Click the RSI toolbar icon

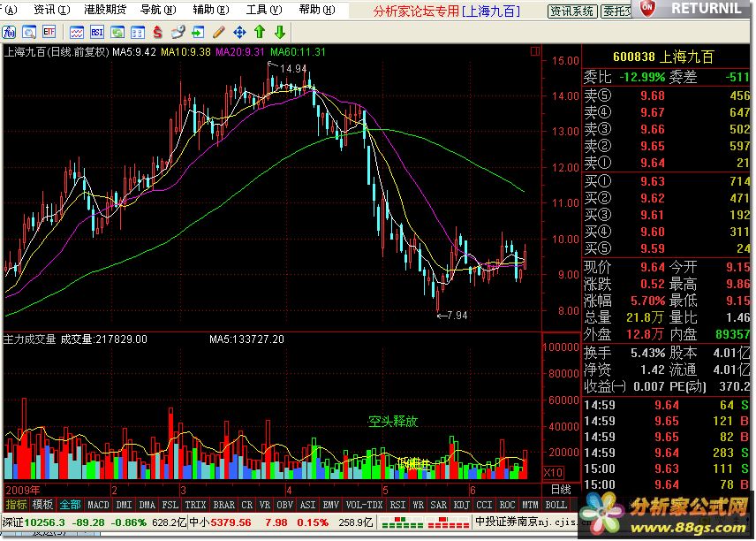(97, 33)
